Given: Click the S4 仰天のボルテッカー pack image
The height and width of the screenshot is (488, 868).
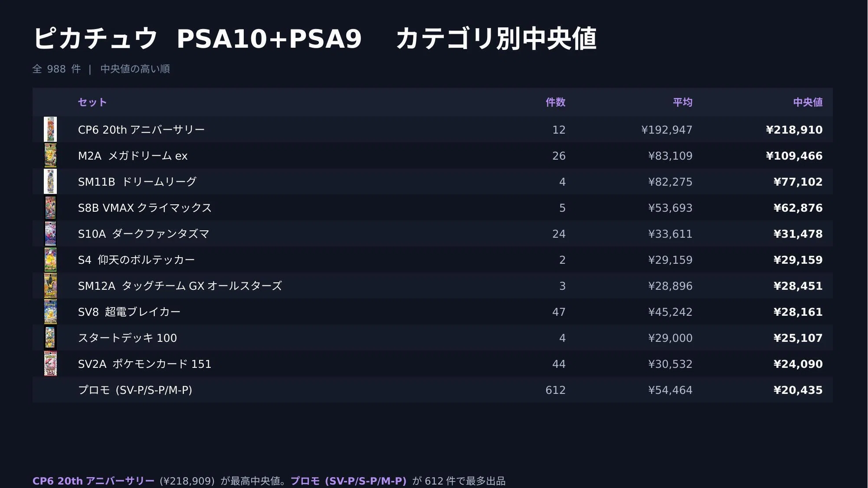Looking at the screenshot, I should [x=50, y=259].
